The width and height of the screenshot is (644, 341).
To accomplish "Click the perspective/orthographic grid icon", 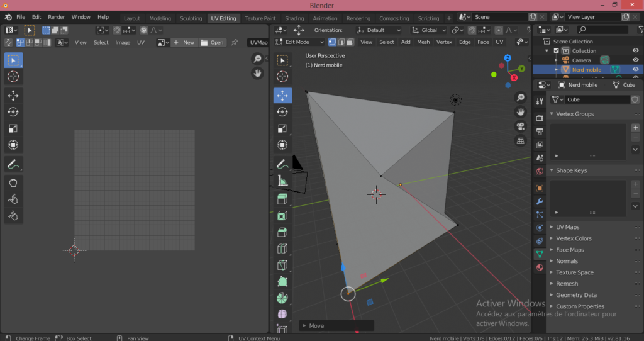I will tap(520, 141).
